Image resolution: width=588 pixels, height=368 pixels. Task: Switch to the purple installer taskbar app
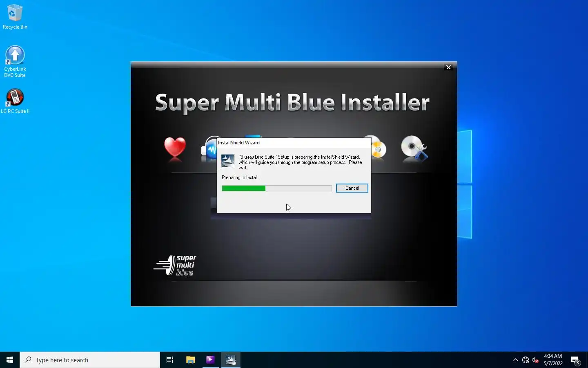210,360
